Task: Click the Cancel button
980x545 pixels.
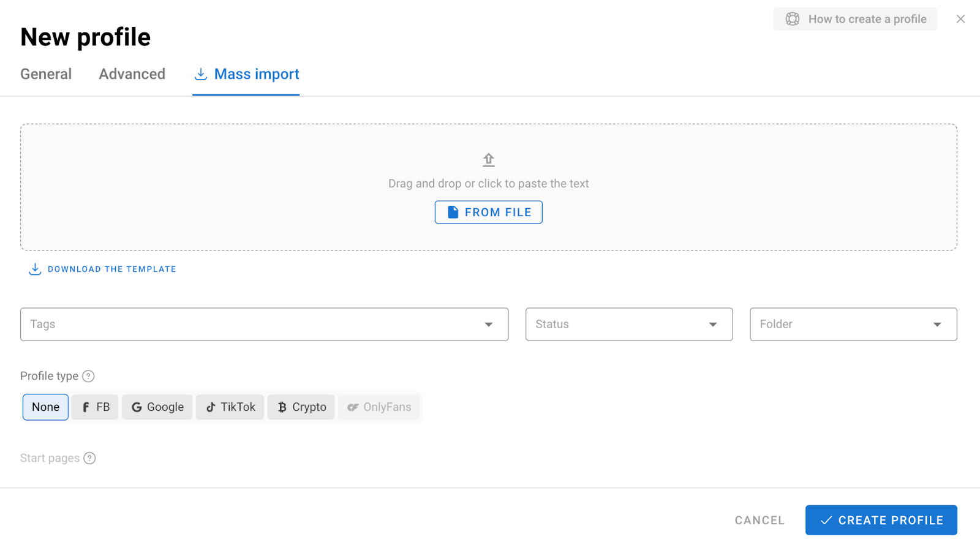Action: (x=759, y=521)
